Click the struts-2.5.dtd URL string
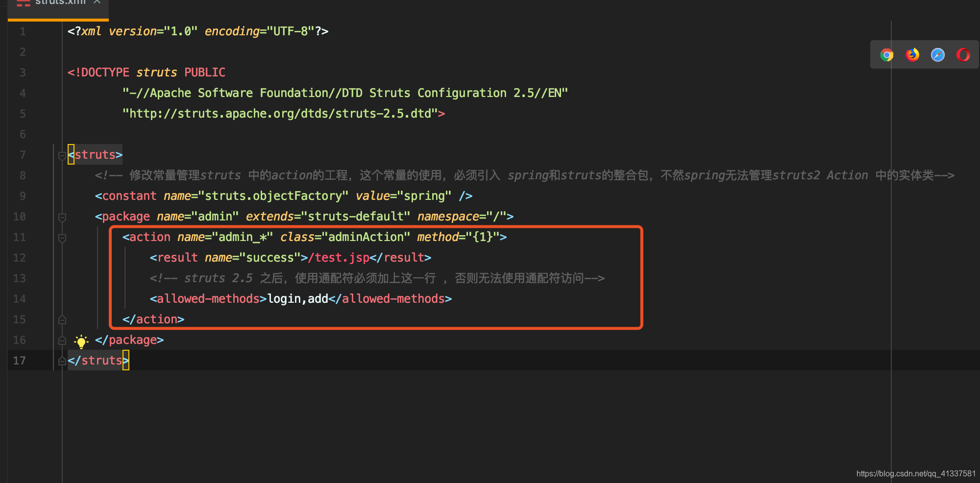This screenshot has height=483, width=980. coord(280,114)
